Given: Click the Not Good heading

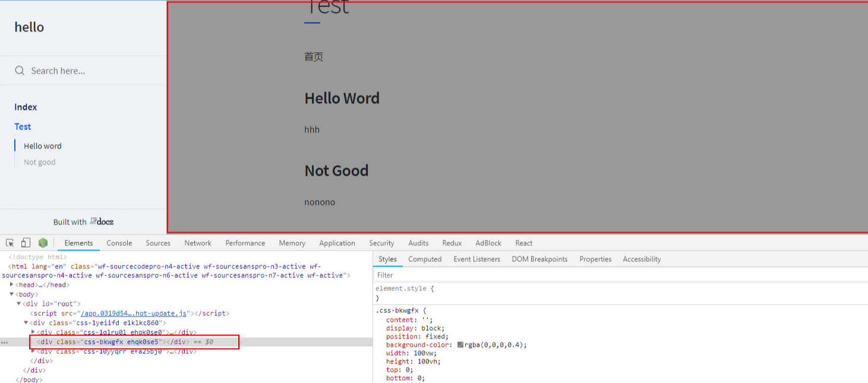Looking at the screenshot, I should coord(336,170).
